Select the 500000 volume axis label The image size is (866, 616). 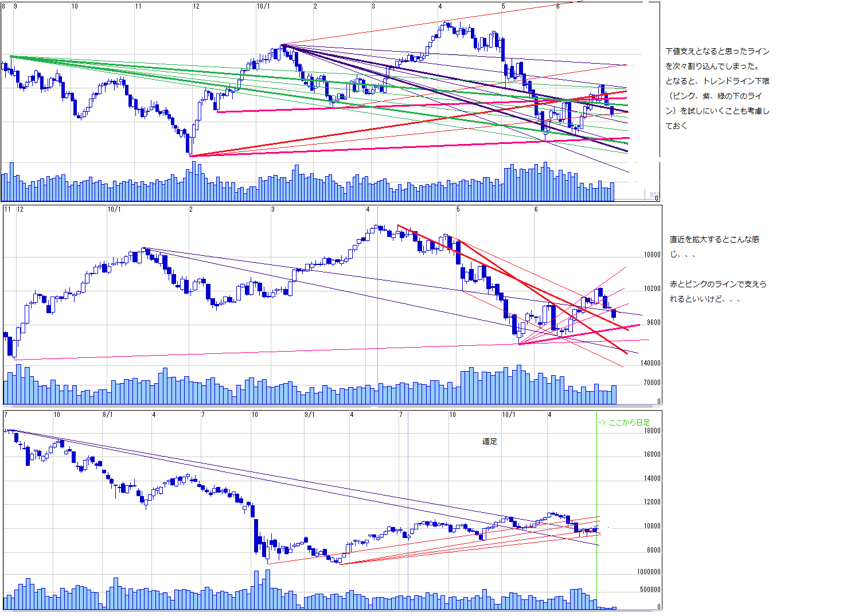(x=650, y=590)
